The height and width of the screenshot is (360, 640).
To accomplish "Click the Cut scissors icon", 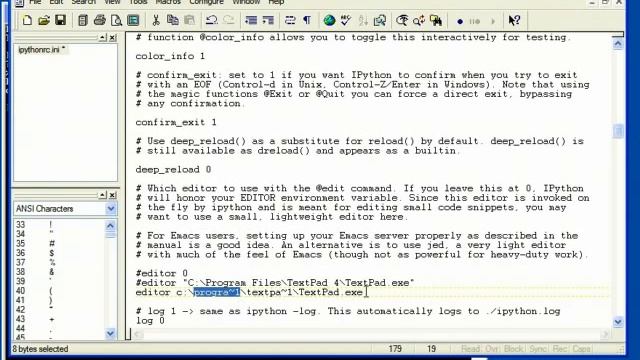I will [x=156, y=20].
